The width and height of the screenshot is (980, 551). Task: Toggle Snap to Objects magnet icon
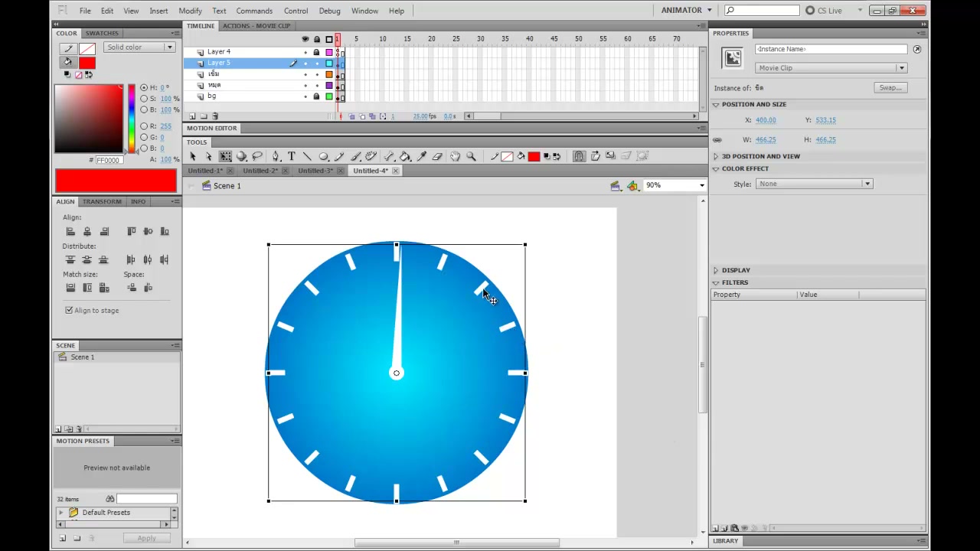pyautogui.click(x=579, y=156)
